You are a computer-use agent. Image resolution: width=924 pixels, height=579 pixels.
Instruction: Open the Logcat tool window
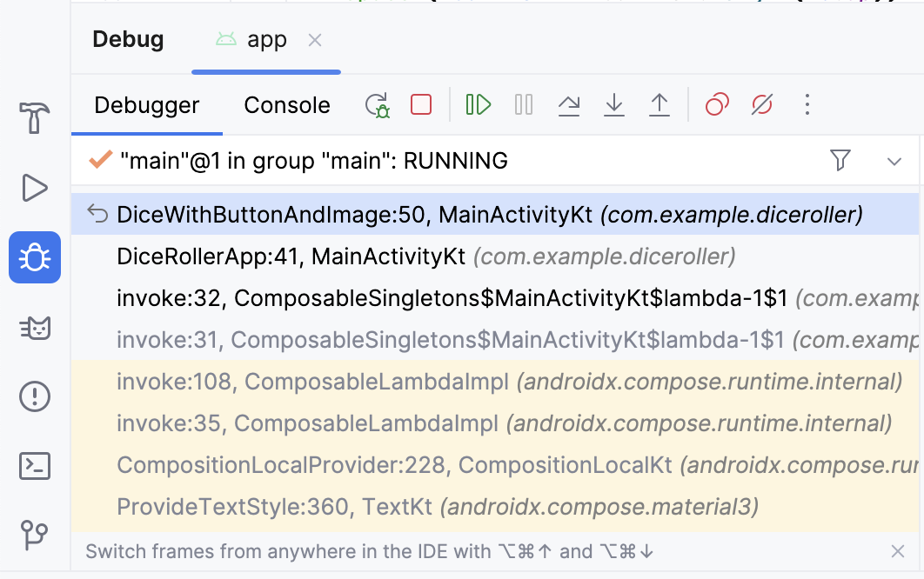click(35, 327)
